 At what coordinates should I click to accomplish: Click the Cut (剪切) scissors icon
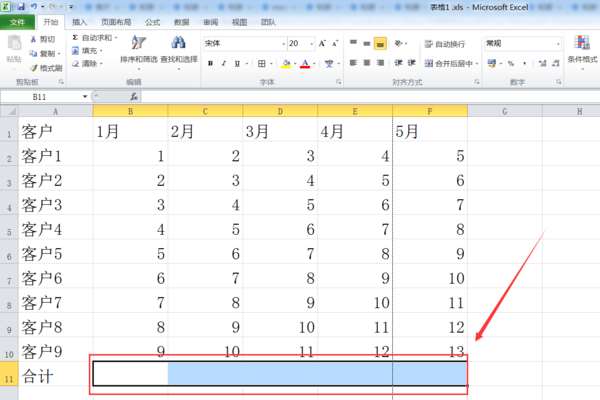33,39
